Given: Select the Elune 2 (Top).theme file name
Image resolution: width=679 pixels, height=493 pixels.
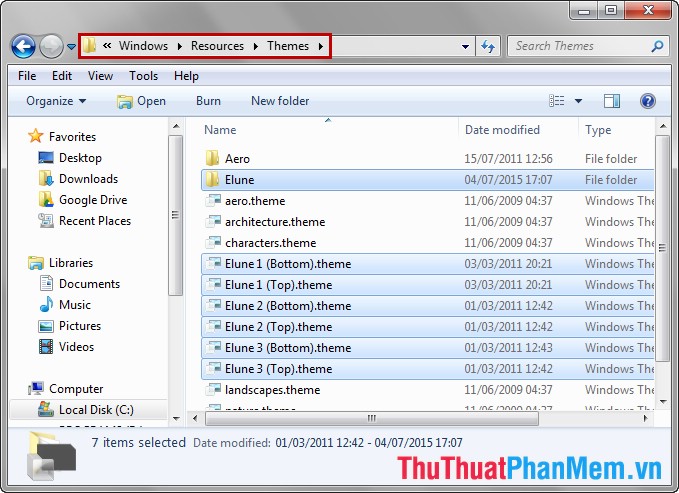Looking at the screenshot, I should [278, 327].
